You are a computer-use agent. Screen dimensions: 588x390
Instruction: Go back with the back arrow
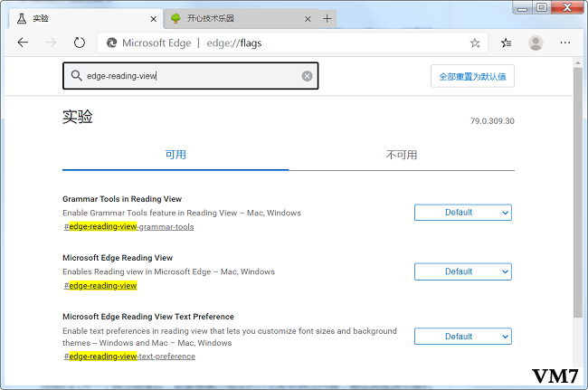pyautogui.click(x=23, y=43)
